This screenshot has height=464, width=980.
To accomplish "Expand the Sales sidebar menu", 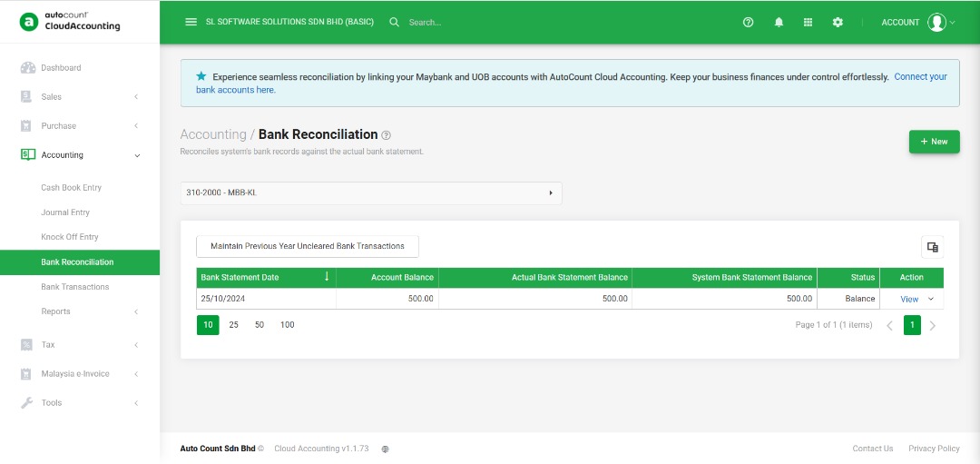I will pyautogui.click(x=80, y=96).
